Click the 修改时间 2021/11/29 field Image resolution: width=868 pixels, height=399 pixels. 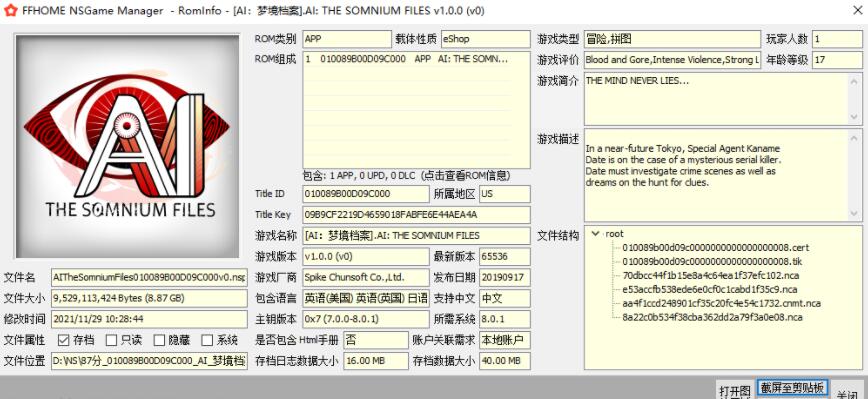point(149,319)
